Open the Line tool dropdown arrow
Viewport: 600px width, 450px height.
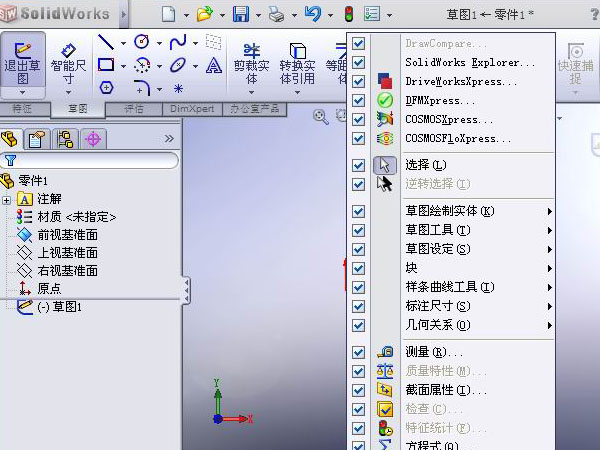pyautogui.click(x=123, y=43)
